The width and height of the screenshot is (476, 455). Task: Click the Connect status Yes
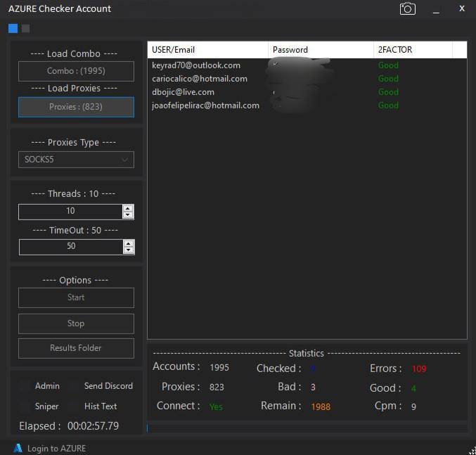coord(216,407)
